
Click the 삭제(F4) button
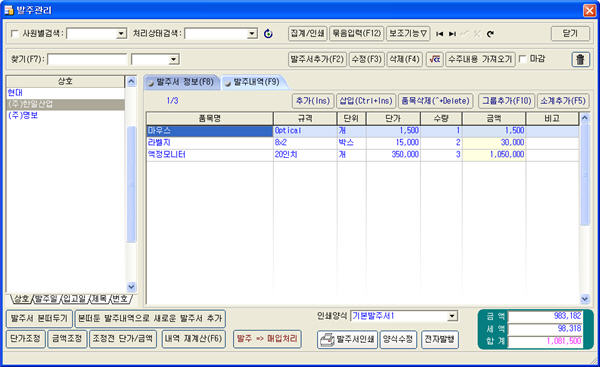404,59
